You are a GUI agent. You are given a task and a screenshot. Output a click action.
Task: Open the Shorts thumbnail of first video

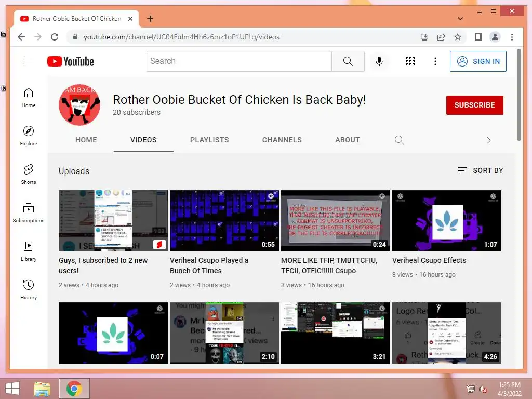point(113,221)
